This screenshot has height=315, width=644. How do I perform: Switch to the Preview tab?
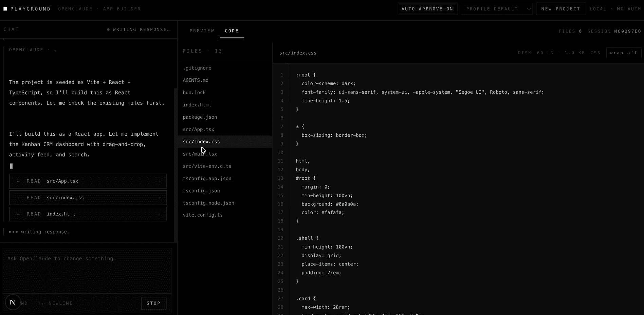pos(202,31)
